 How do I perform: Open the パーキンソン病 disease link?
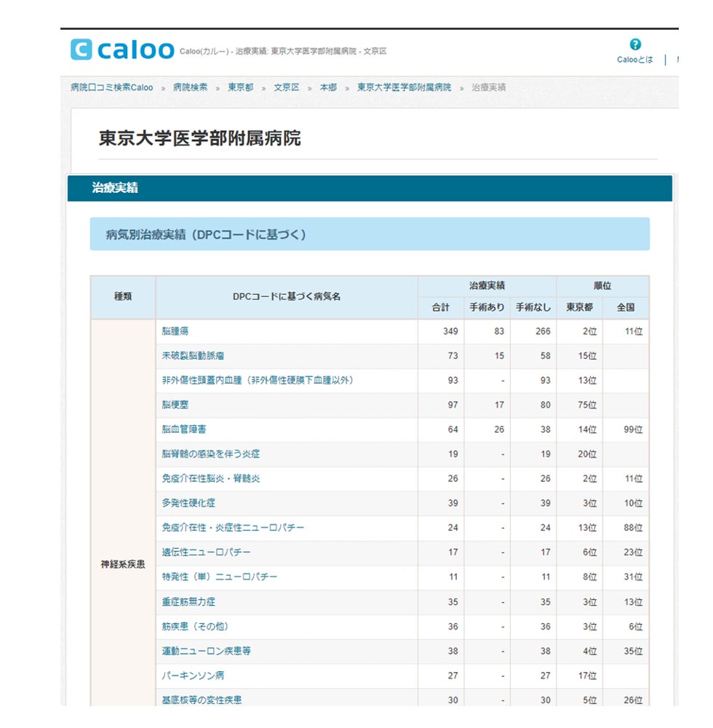[193, 676]
